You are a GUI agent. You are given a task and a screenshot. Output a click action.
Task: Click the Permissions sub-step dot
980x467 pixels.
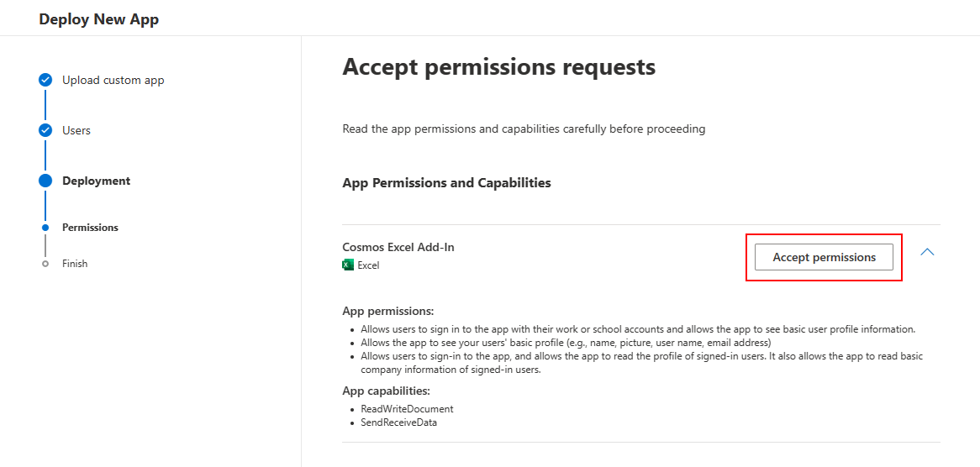[45, 228]
